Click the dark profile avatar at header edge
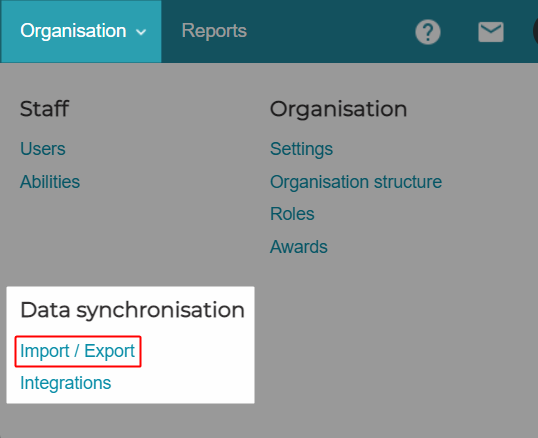 (x=535, y=32)
